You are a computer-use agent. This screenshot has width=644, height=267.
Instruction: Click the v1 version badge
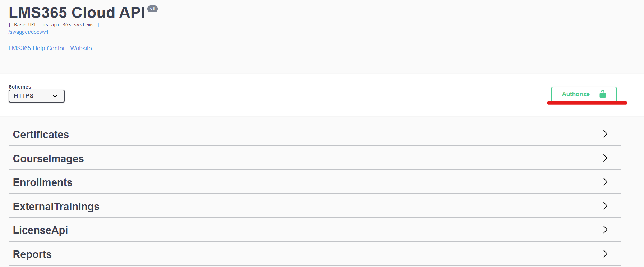tap(153, 9)
